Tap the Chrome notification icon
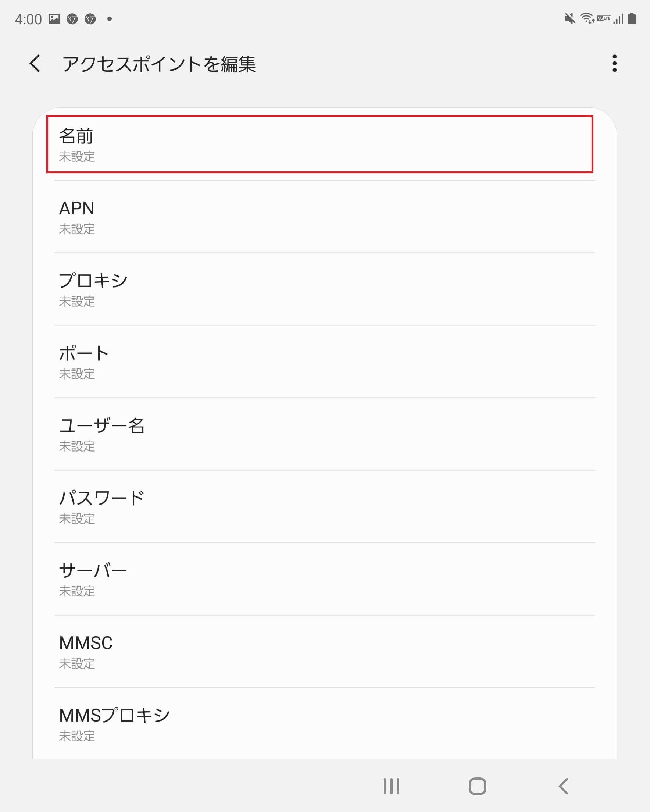 (72, 19)
